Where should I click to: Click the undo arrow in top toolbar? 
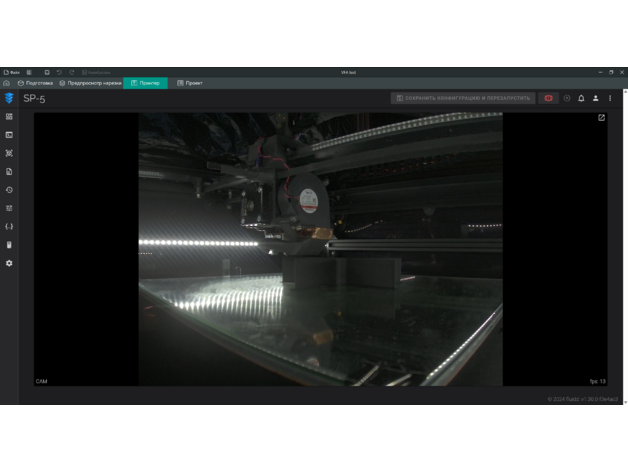pyautogui.click(x=59, y=72)
